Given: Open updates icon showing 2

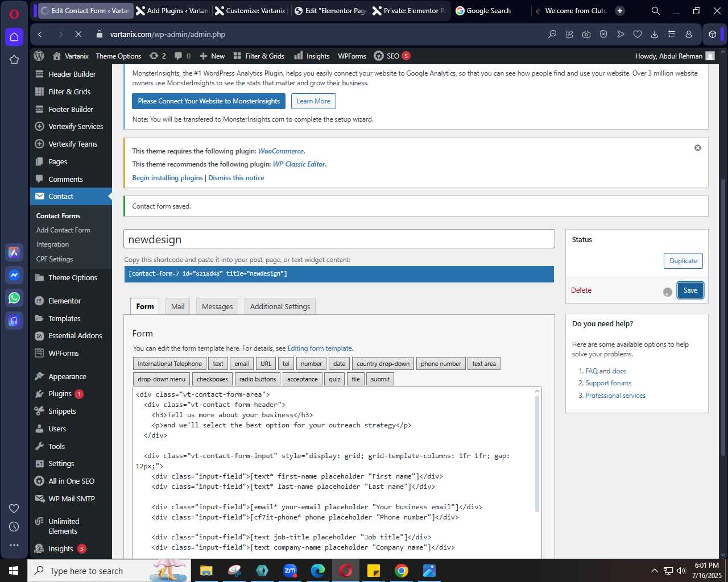Looking at the screenshot, I should [x=158, y=56].
